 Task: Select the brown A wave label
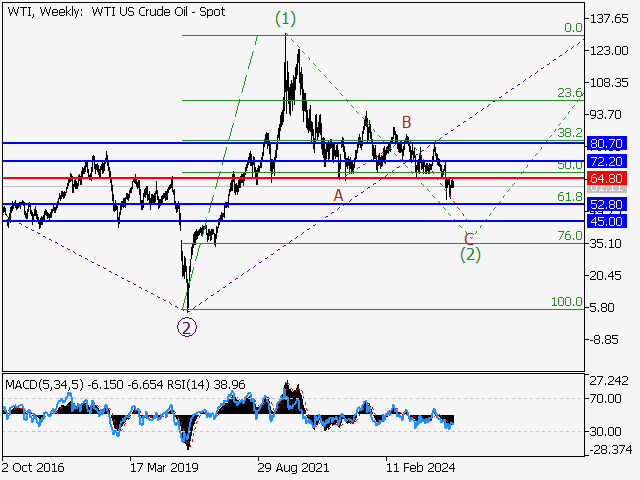tap(339, 196)
